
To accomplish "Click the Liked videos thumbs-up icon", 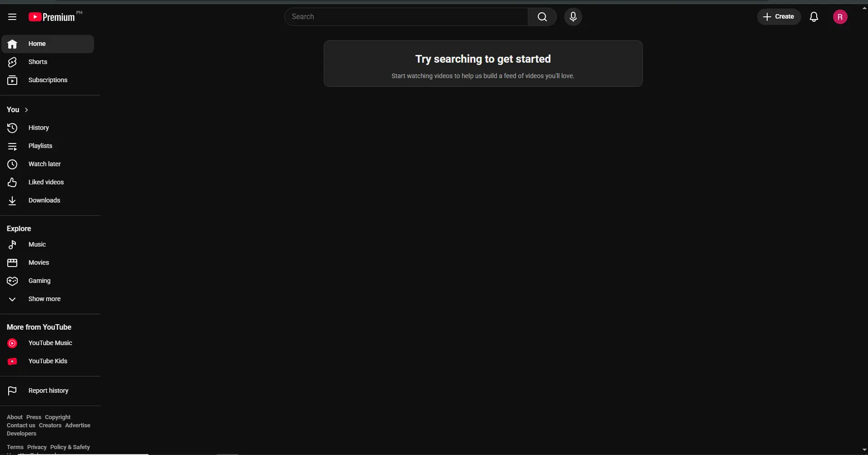I will (x=12, y=183).
